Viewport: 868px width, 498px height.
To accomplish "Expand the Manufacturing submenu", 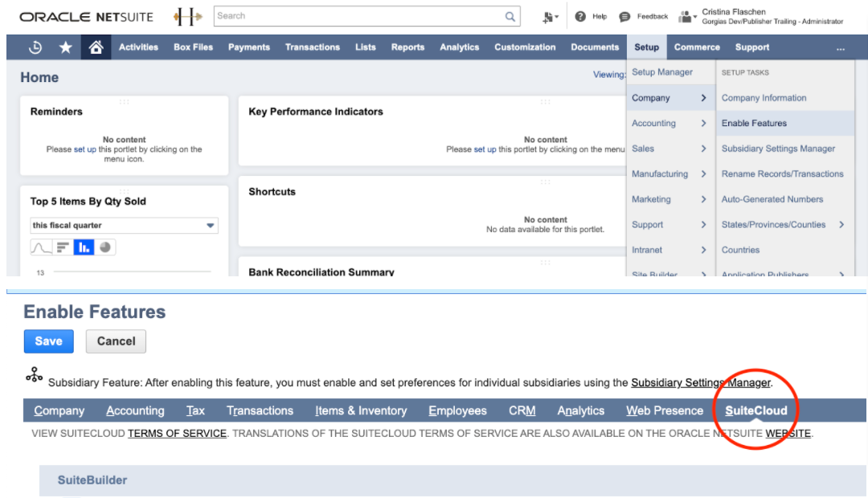I will 670,173.
